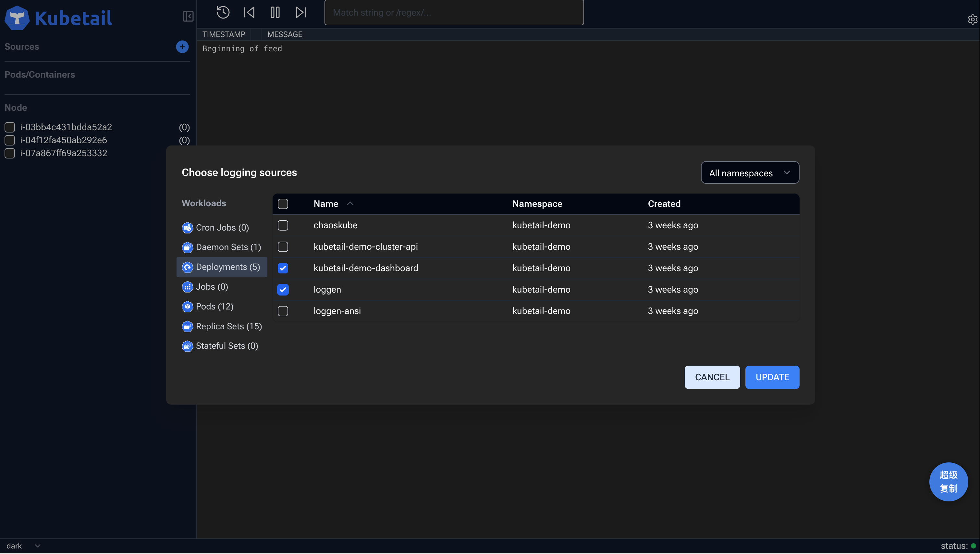Add a source with plus icon

click(182, 47)
